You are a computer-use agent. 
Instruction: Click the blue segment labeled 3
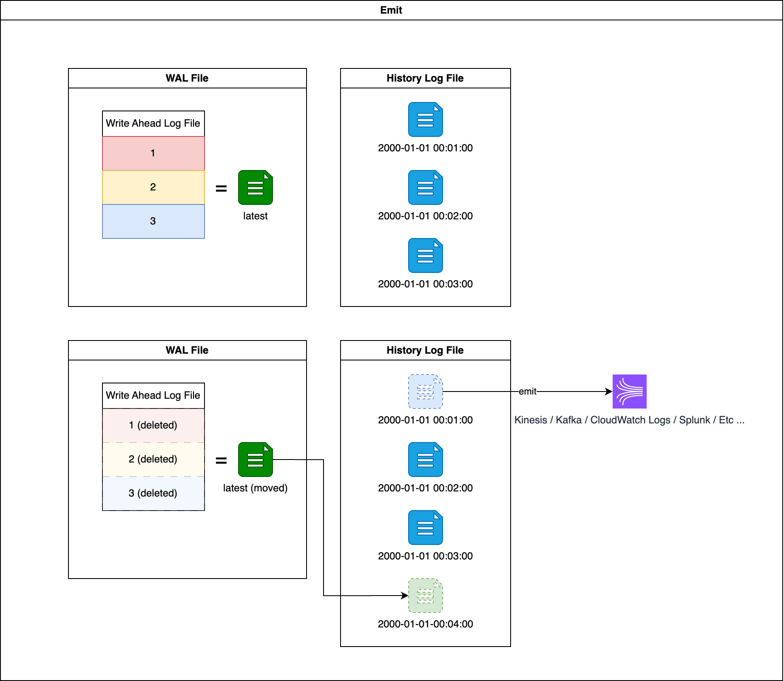153,221
